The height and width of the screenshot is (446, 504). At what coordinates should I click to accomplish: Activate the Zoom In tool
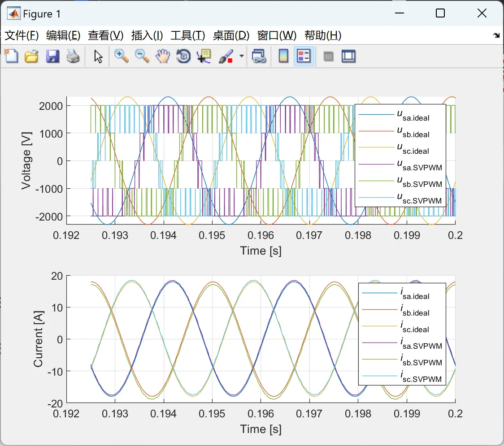[121, 56]
